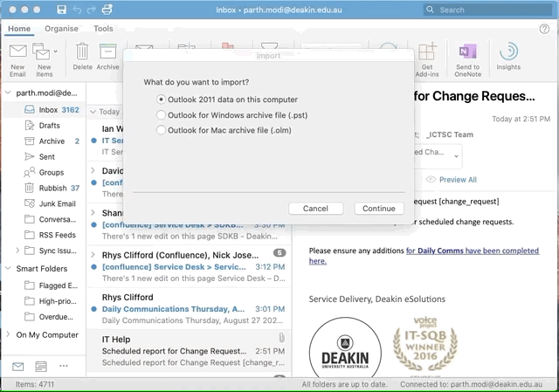Screen dimensions: 559x392
Task: Open the New Items button
Action: tap(43, 60)
